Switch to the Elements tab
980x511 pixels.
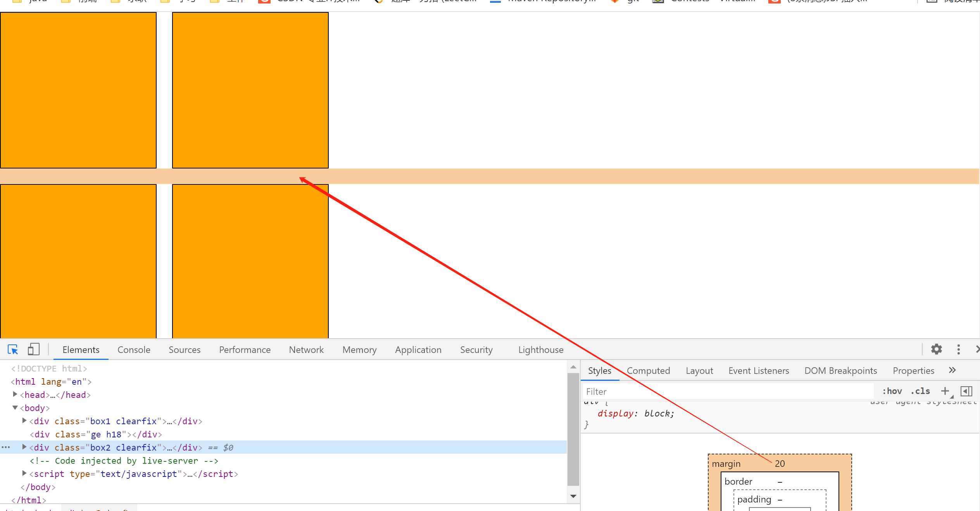click(81, 350)
